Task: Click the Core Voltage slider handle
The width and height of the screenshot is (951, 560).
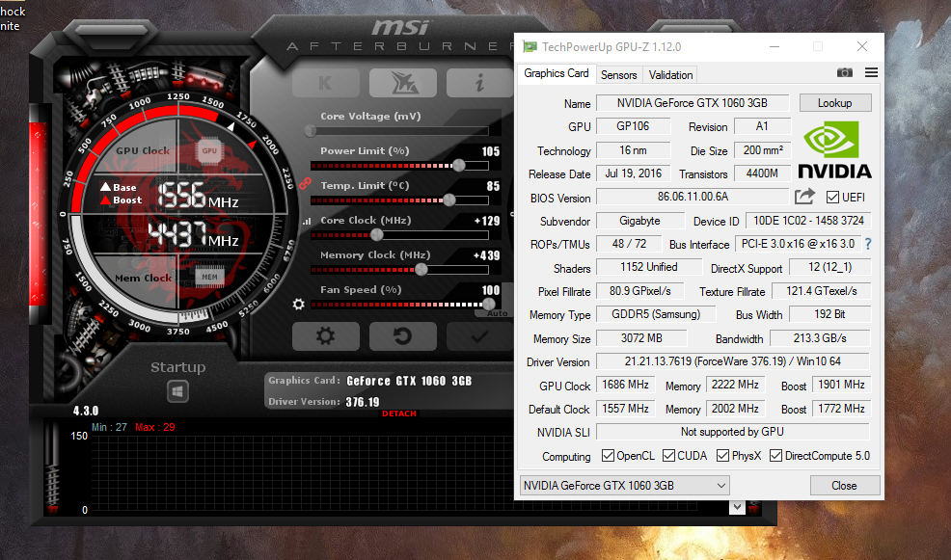Action: coord(311,130)
